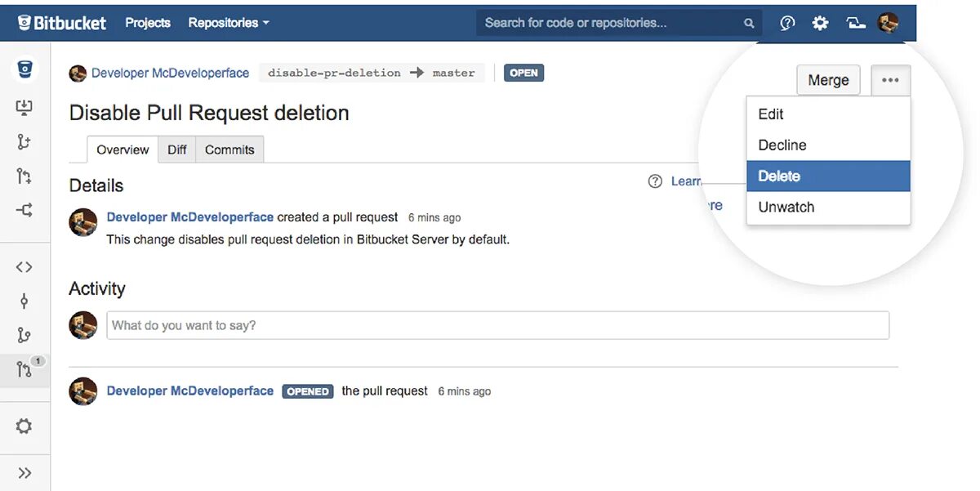Open the Commits icon in sidebar
This screenshot has height=491, width=980.
click(x=24, y=301)
